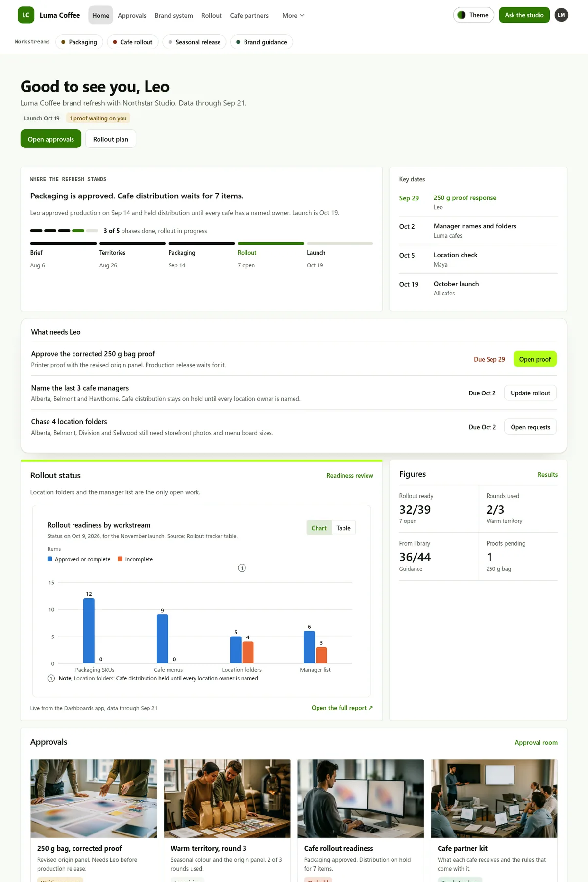Screen dimensions: 588x882
Task: Toggle the Theme switch button
Action: tap(473, 15)
